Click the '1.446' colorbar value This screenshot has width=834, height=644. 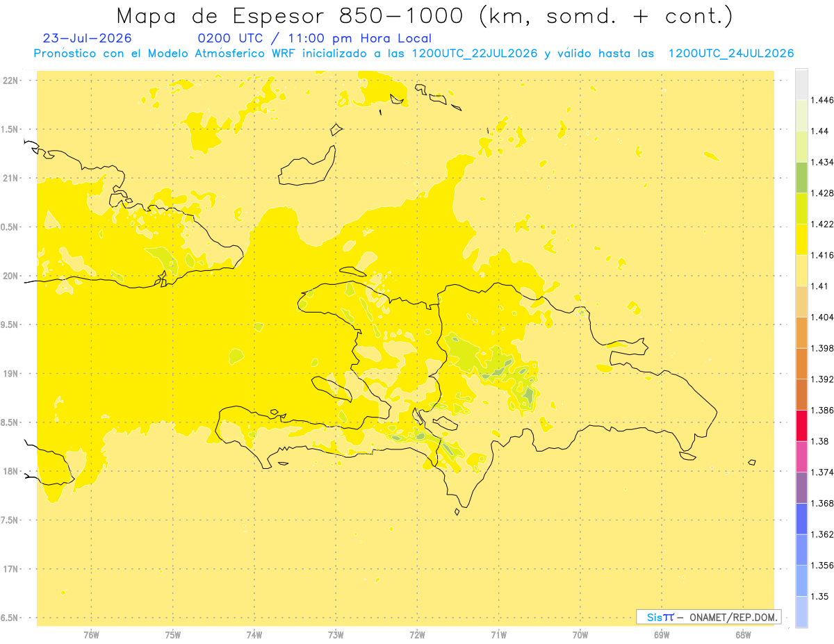pos(822,100)
